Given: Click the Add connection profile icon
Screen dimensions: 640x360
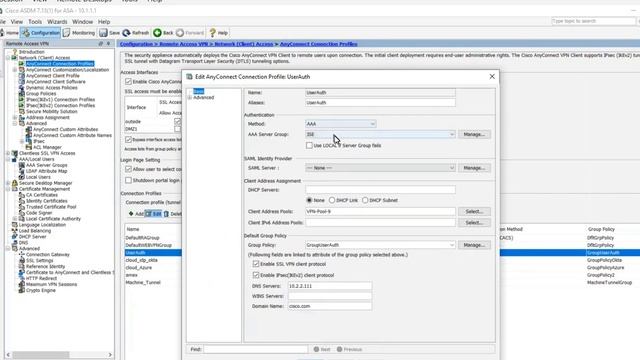Looking at the screenshot, I should pos(131,213).
